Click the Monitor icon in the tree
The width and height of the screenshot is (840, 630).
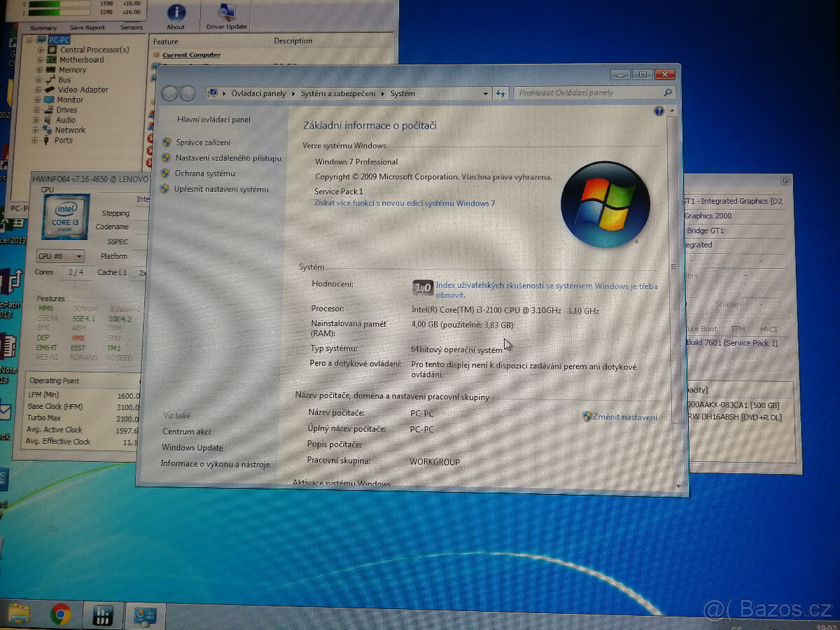tap(50, 100)
